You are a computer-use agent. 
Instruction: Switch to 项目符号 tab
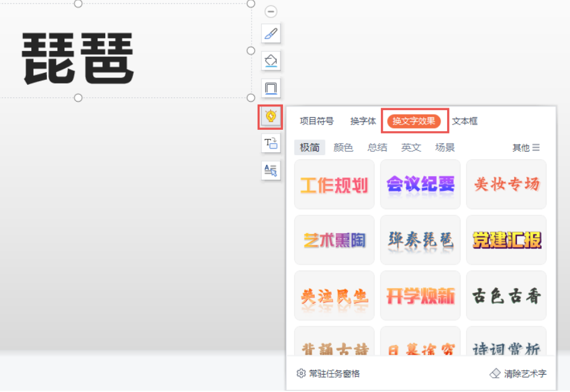pyautogui.click(x=317, y=121)
